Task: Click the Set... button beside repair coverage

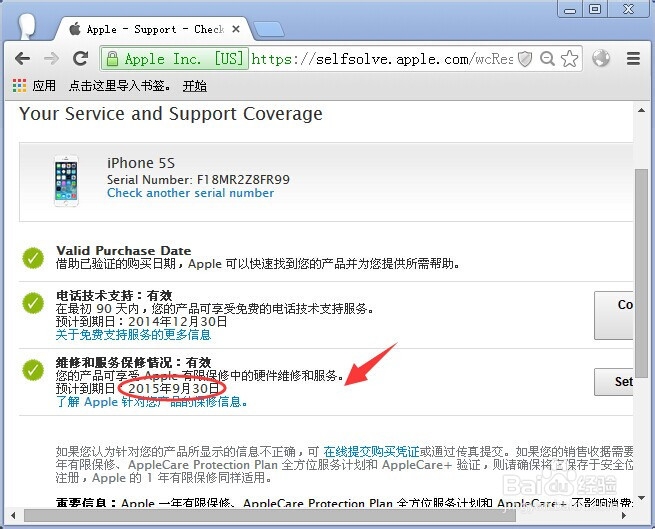Action: click(x=614, y=382)
